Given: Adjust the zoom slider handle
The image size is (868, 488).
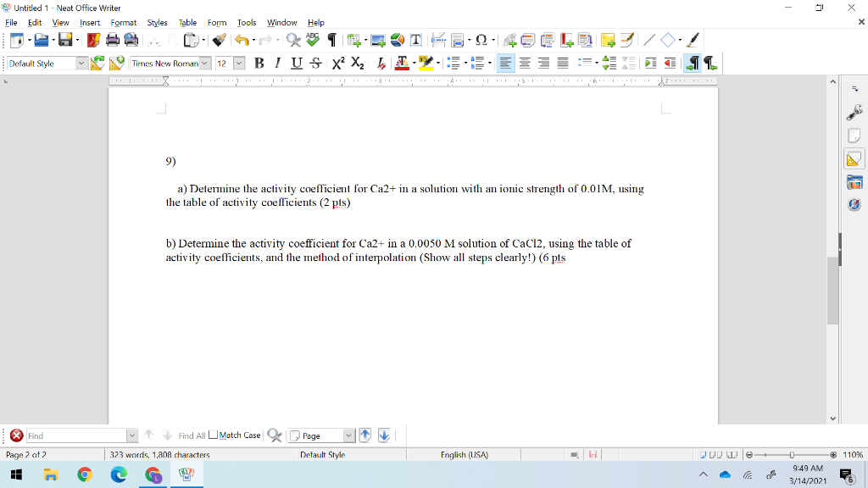Looking at the screenshot, I should (792, 455).
